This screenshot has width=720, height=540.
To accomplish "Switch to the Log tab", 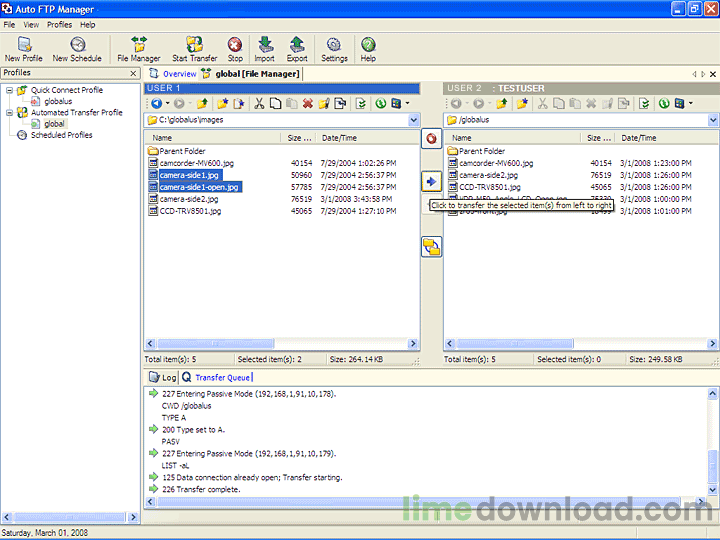I will [163, 377].
